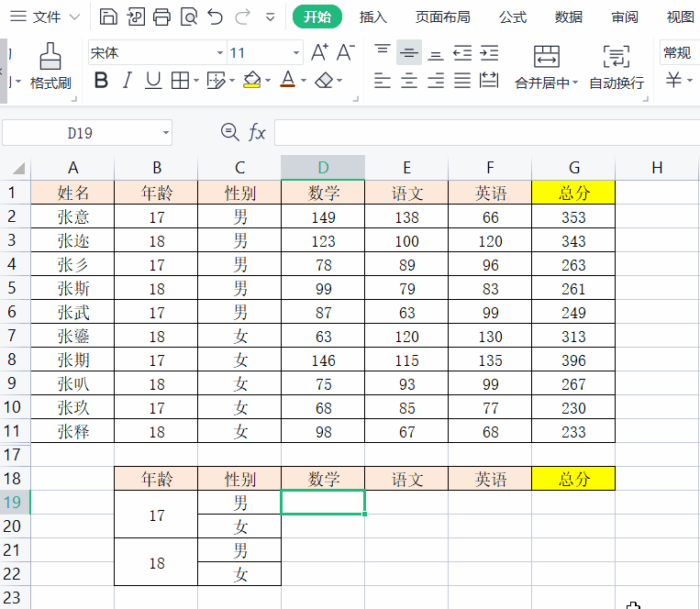
Task: Switch to the 插入 (Insert) tab
Action: pos(372,17)
